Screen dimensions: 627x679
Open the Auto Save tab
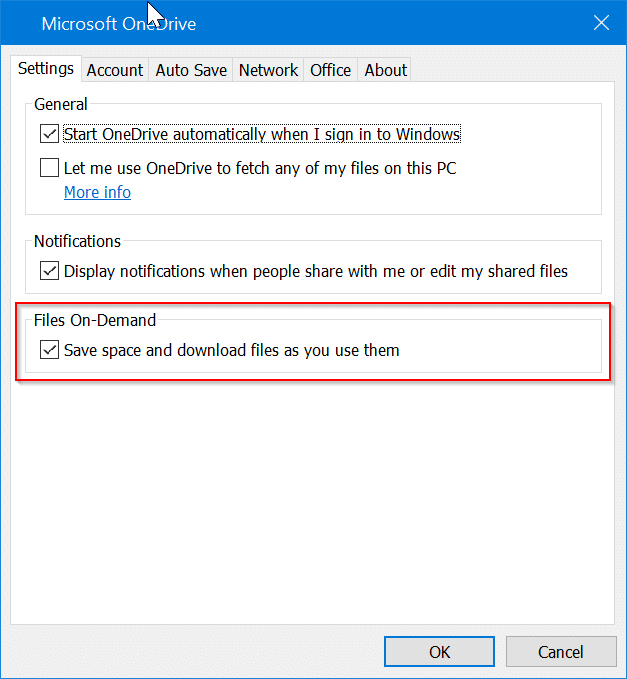(191, 70)
